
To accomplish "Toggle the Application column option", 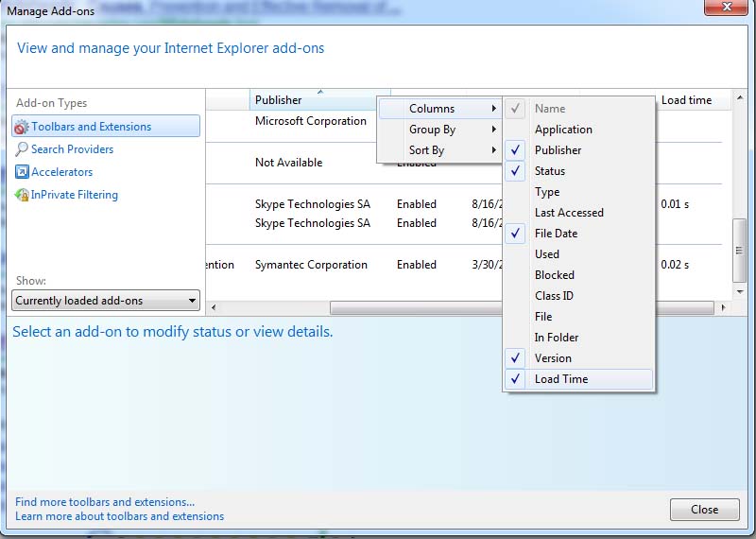I will click(x=578, y=130).
